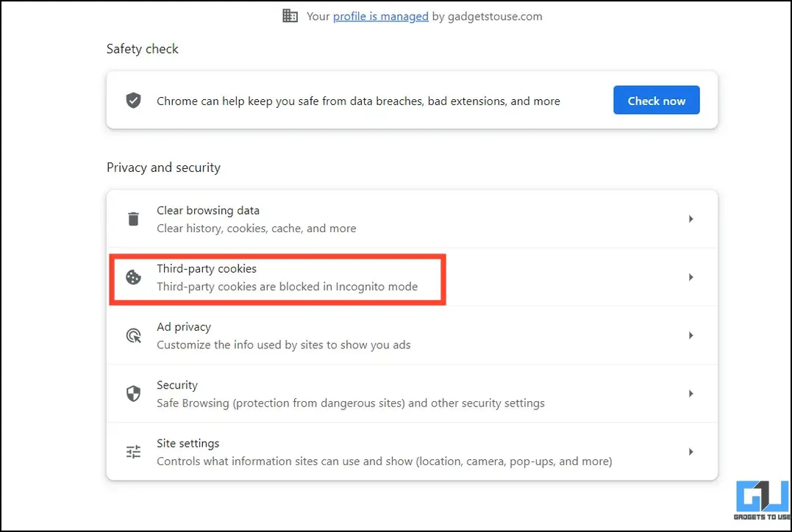Open Ad privacy via its right arrow
The height and width of the screenshot is (532, 792).
691,336
